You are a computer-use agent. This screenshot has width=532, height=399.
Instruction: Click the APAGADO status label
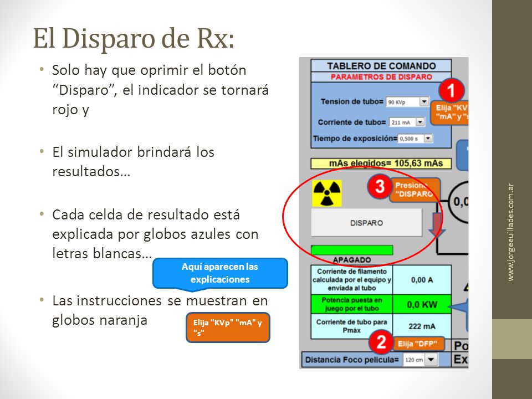click(351, 260)
